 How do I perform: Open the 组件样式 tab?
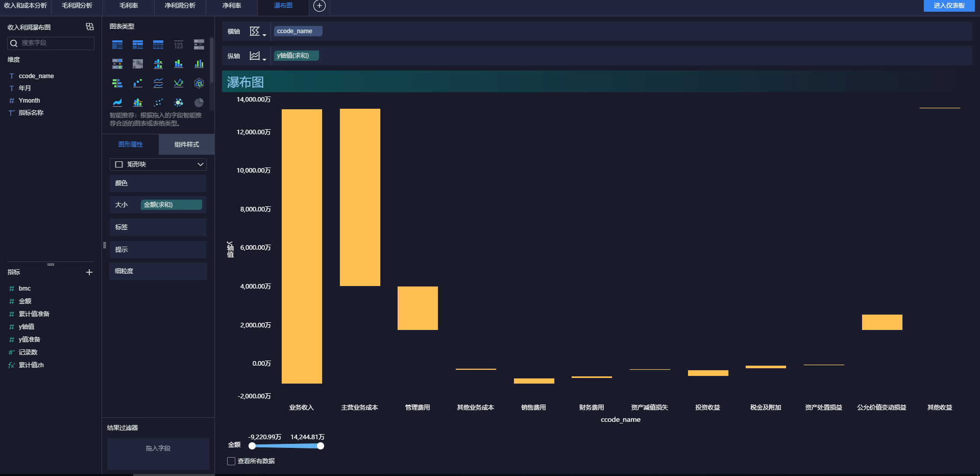pos(187,145)
